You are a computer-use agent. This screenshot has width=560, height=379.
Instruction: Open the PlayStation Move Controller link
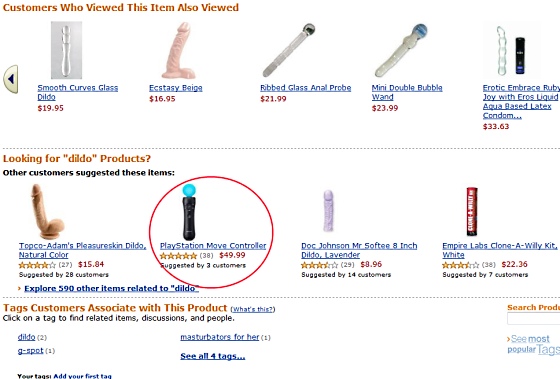coord(213,246)
